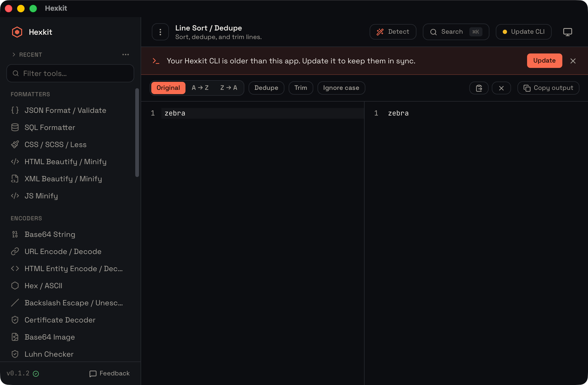Click the FORMATTERS section heading
This screenshot has height=385, width=588.
(x=30, y=94)
